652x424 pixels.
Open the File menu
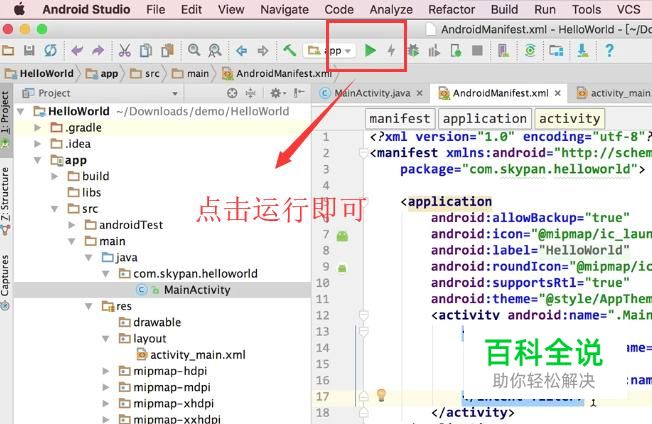(156, 9)
